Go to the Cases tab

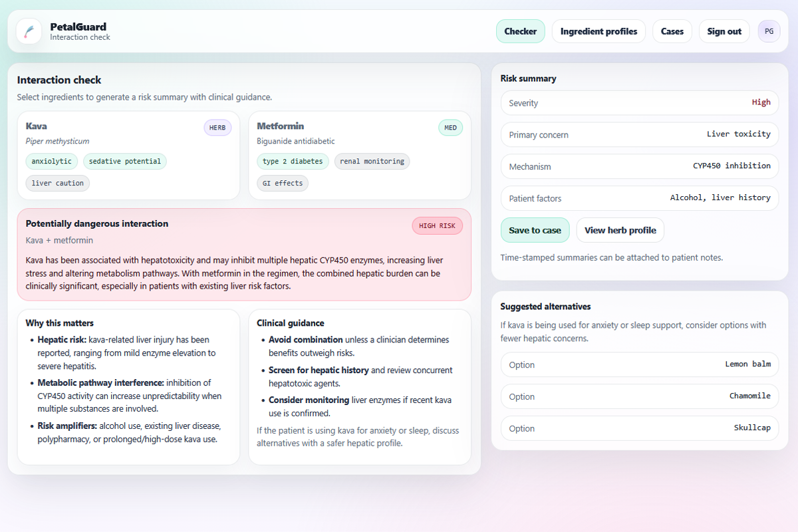(672, 31)
